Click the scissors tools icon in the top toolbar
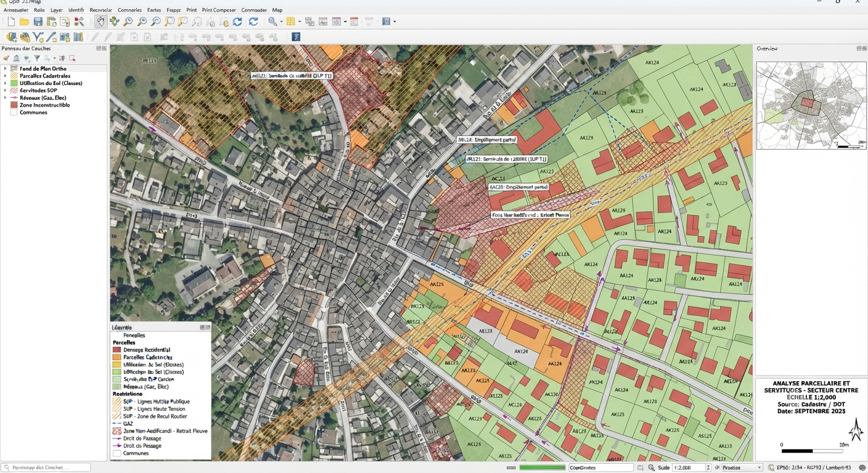 79,22
